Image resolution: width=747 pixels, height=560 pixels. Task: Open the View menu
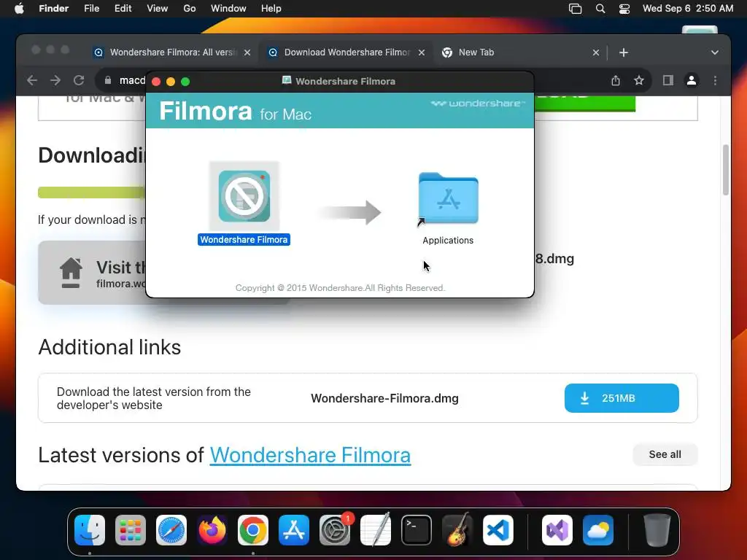click(x=158, y=9)
